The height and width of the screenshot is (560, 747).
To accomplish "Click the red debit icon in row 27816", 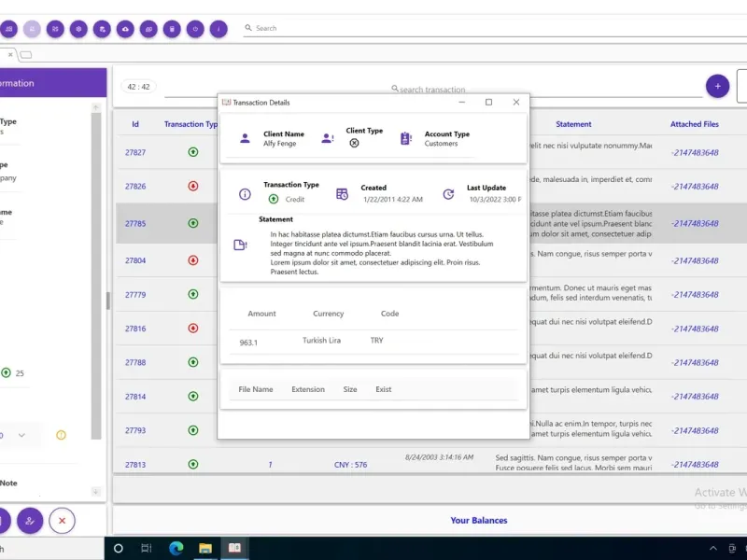I will [x=193, y=329].
